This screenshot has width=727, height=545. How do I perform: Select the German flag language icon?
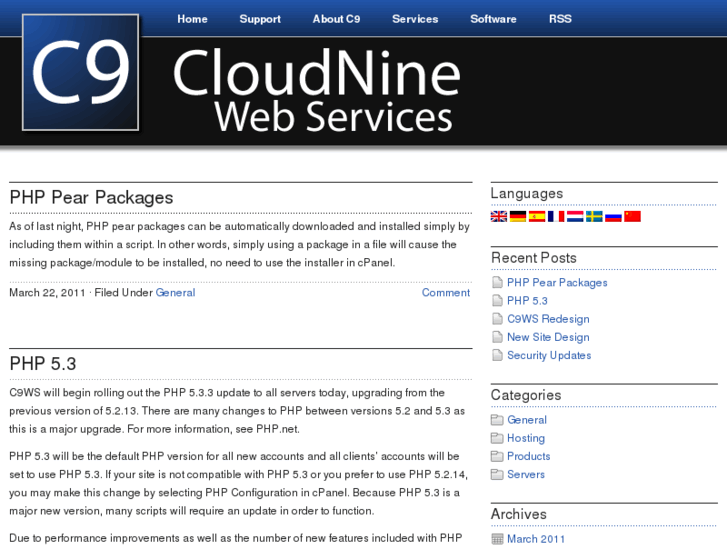(517, 216)
